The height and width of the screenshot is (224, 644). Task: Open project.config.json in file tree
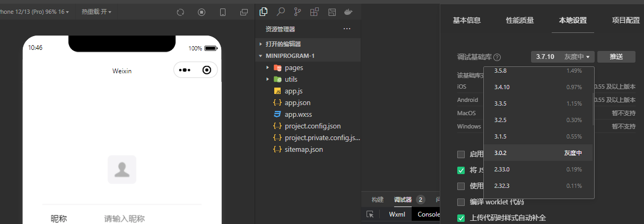click(x=312, y=126)
